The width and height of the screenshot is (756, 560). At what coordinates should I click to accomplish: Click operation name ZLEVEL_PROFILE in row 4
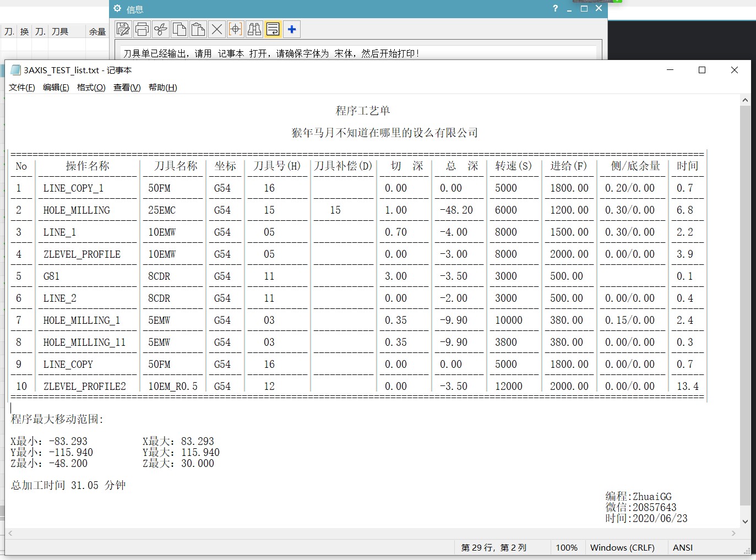tap(82, 254)
